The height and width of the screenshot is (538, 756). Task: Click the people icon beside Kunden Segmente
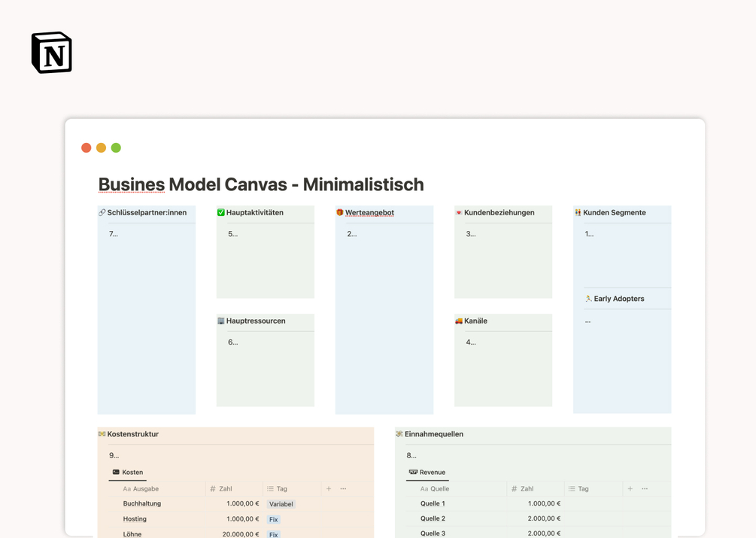pyautogui.click(x=578, y=213)
